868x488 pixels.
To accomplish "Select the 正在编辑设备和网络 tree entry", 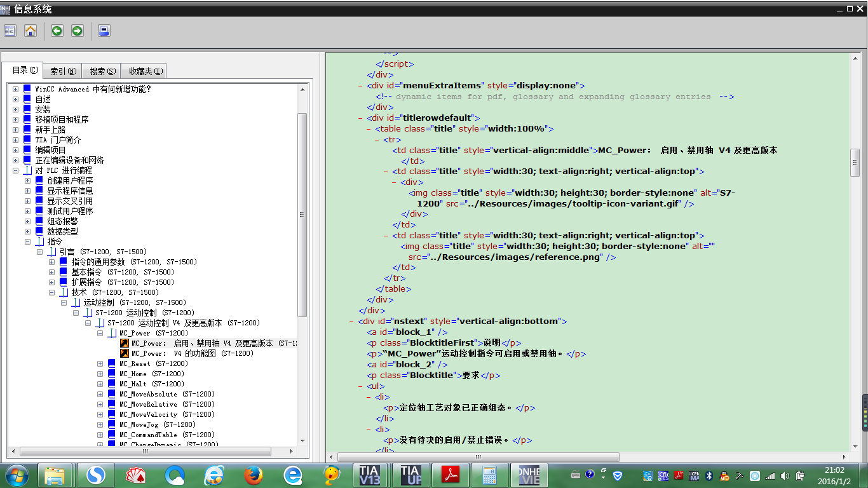I will point(69,160).
